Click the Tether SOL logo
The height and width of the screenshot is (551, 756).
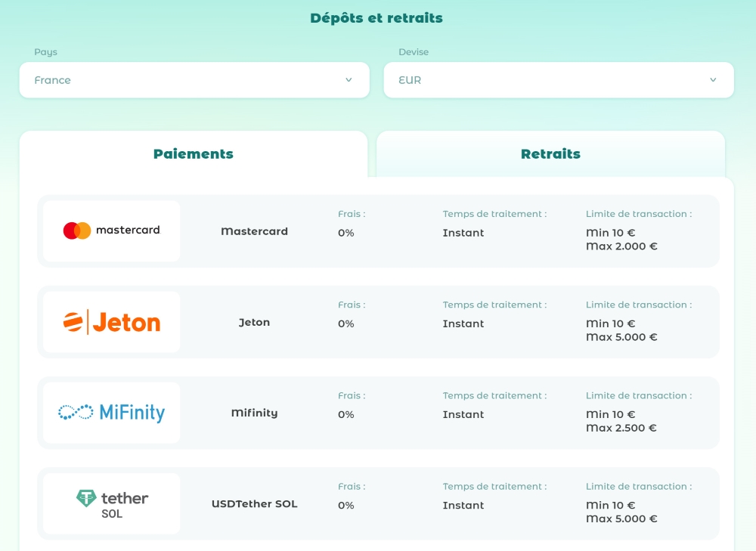pyautogui.click(x=112, y=503)
